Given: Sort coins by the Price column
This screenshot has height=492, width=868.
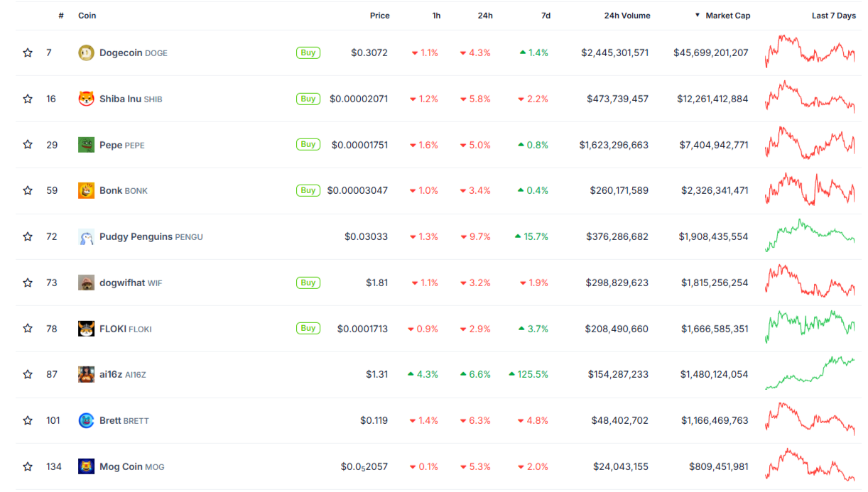Looking at the screenshot, I should 379,16.
